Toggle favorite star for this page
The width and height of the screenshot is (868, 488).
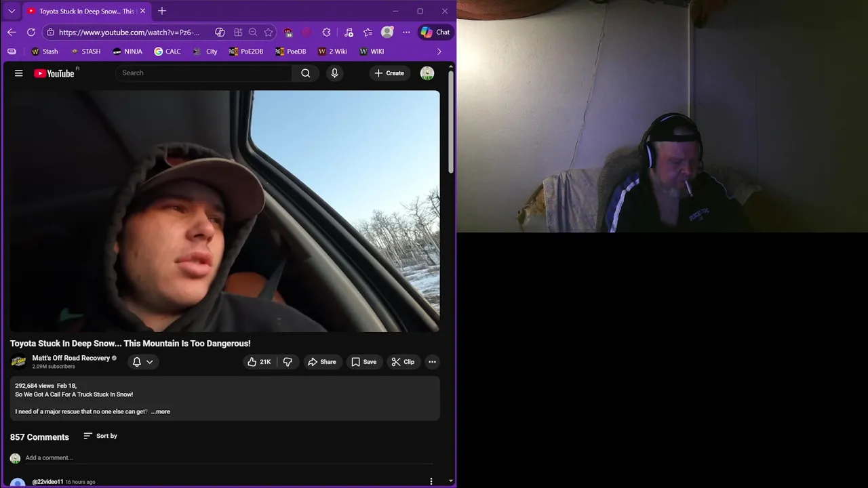coord(269,32)
